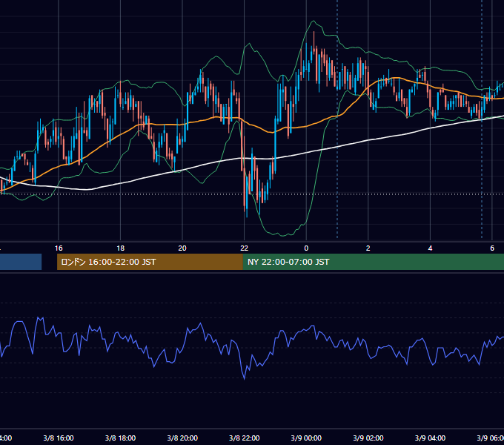Click hour label 18 on the time axis
The image size is (504, 445).
click(x=121, y=248)
